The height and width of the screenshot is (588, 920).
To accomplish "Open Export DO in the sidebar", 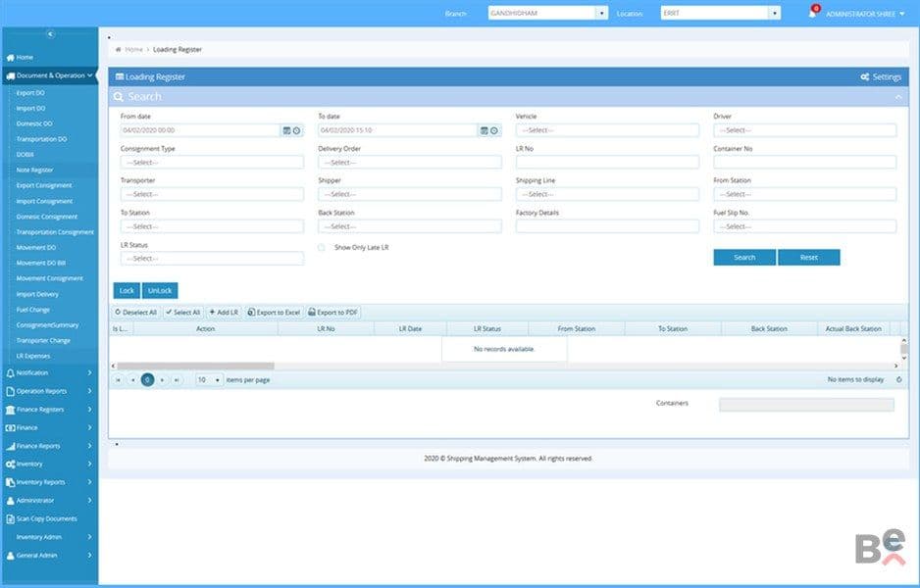I will (x=30, y=93).
